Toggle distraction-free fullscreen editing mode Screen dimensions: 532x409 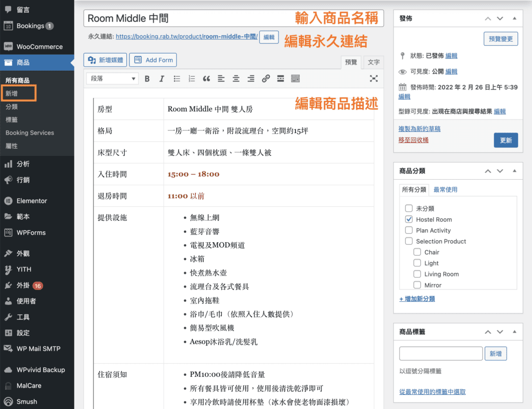tap(374, 78)
